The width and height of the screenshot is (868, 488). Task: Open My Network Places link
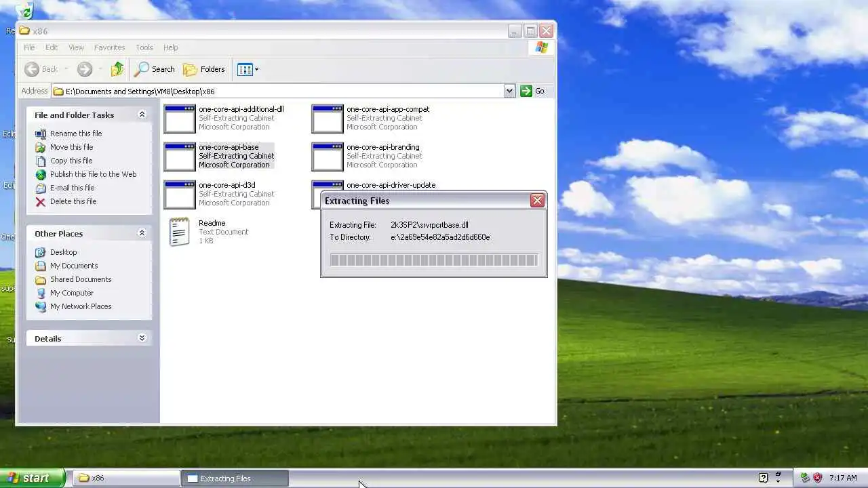coord(81,306)
